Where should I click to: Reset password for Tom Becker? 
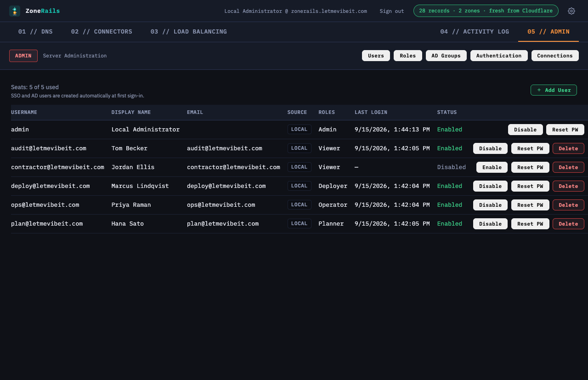tap(530, 148)
